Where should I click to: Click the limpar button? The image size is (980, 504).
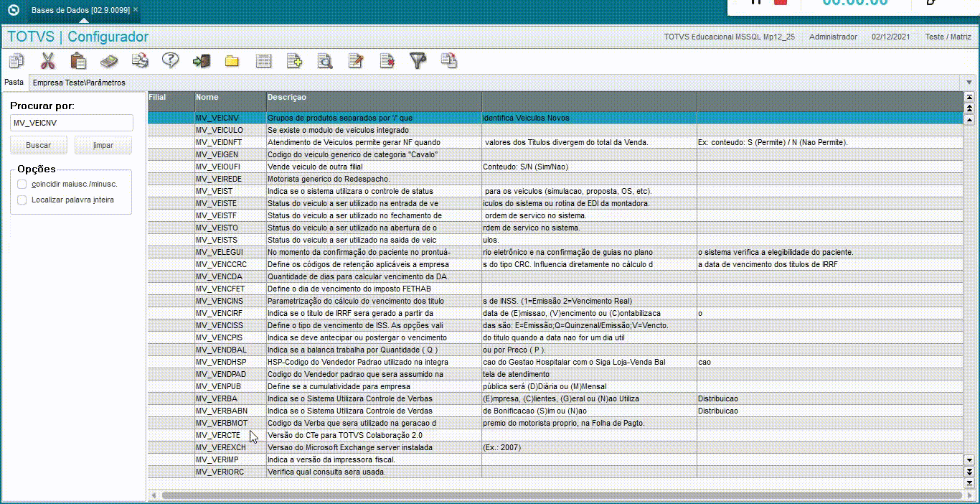coord(103,145)
